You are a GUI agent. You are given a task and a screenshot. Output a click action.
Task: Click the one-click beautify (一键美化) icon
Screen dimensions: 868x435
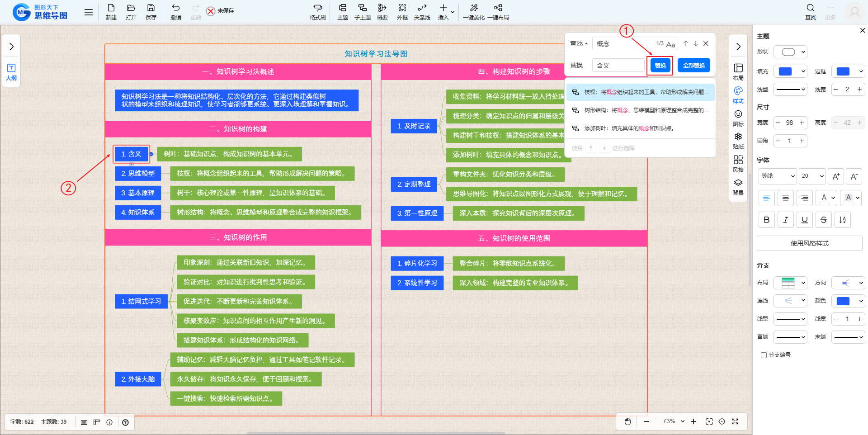click(473, 9)
